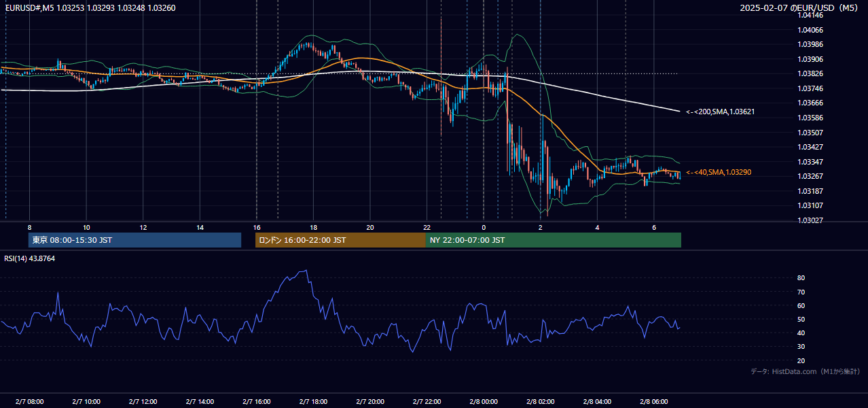Viewport: 868px width, 408px height.
Task: Click price axis value 1.03267
Action: 812,176
